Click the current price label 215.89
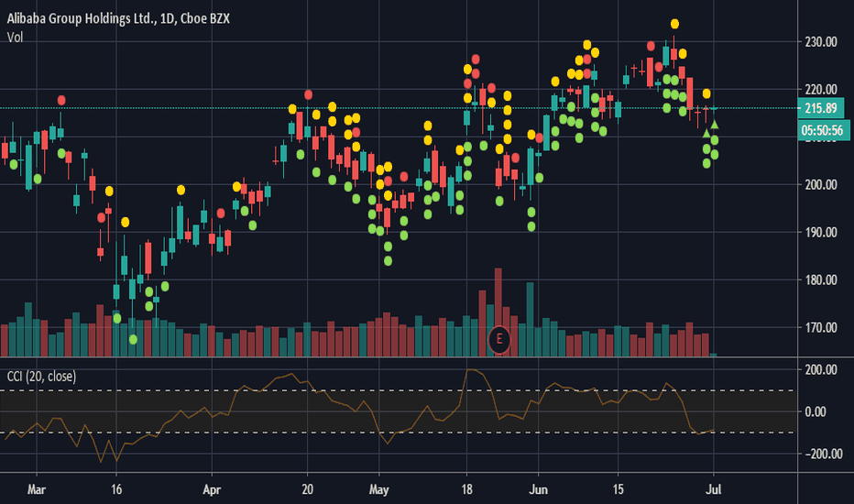 pyautogui.click(x=820, y=108)
